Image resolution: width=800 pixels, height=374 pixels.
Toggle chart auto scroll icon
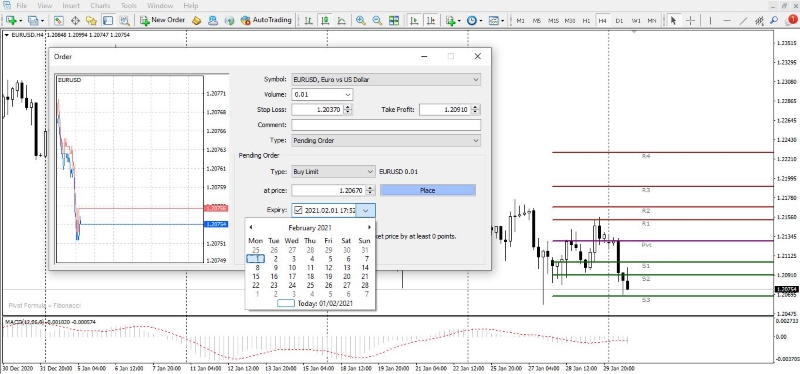pos(414,20)
